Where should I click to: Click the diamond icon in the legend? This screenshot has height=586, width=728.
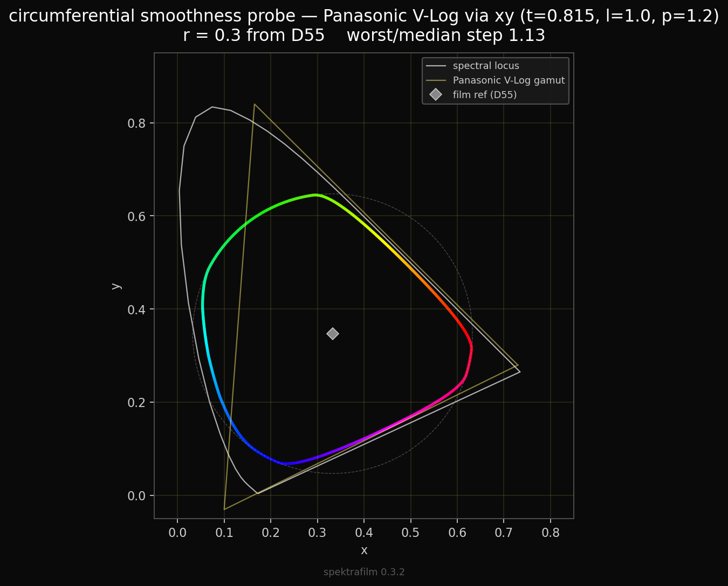436,95
